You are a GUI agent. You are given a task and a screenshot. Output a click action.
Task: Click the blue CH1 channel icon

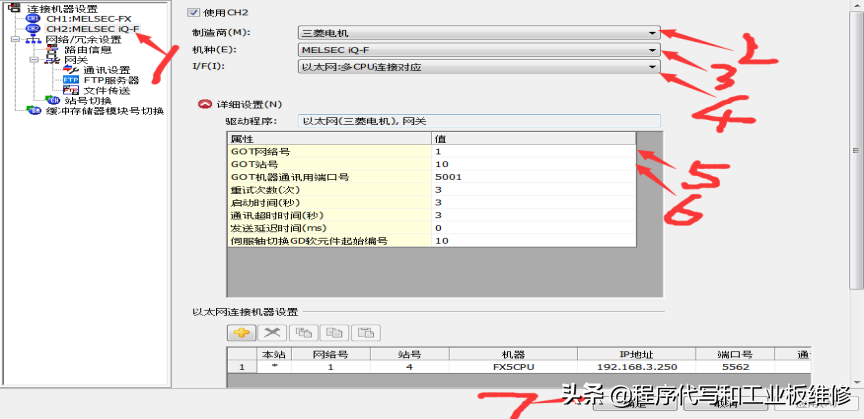pos(33,19)
